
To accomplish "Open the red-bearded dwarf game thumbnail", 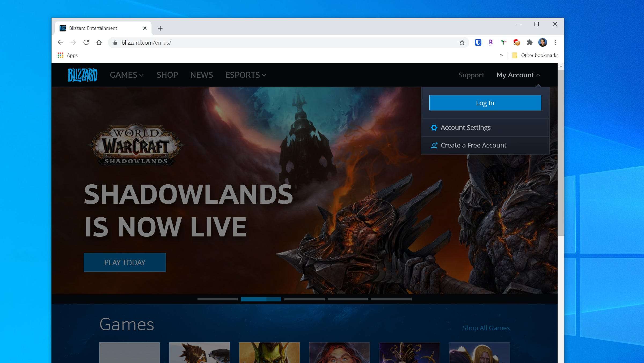I will click(x=339, y=353).
